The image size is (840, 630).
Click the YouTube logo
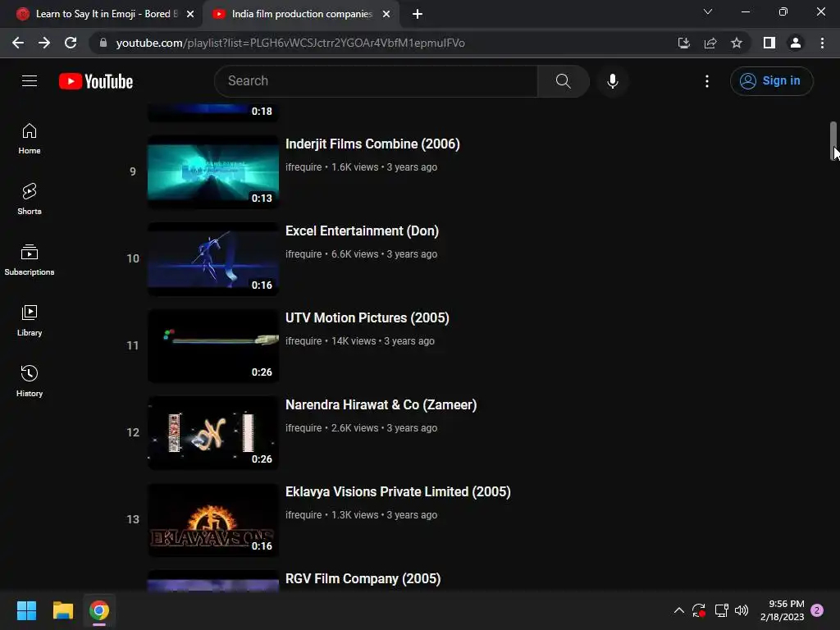[x=96, y=81]
